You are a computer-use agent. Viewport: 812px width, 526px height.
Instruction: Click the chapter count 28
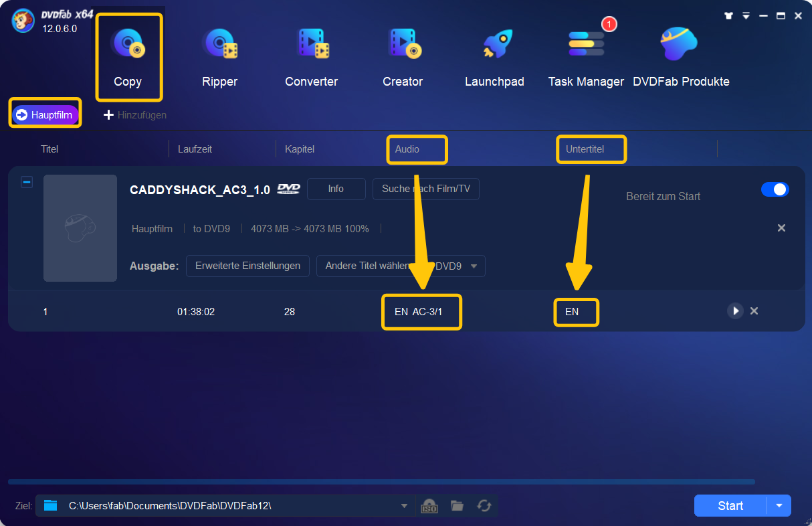(x=290, y=312)
